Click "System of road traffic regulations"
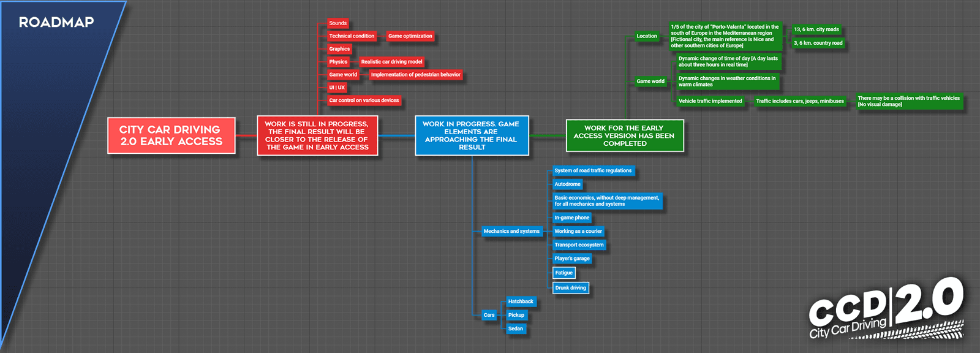The height and width of the screenshot is (353, 980). coord(593,171)
